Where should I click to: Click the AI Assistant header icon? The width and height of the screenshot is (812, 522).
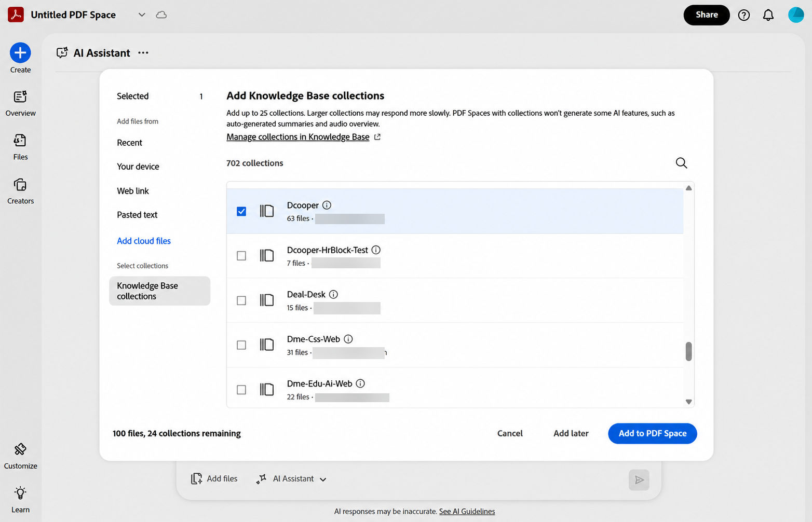coord(62,52)
